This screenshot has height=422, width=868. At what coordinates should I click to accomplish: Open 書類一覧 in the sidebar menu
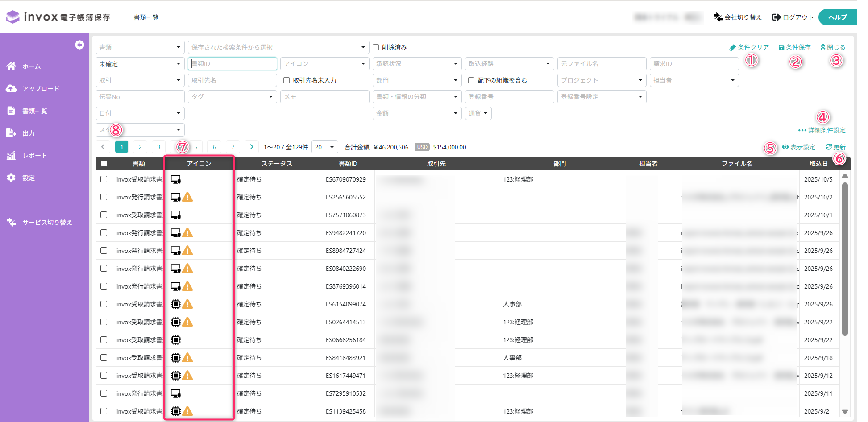pos(35,111)
